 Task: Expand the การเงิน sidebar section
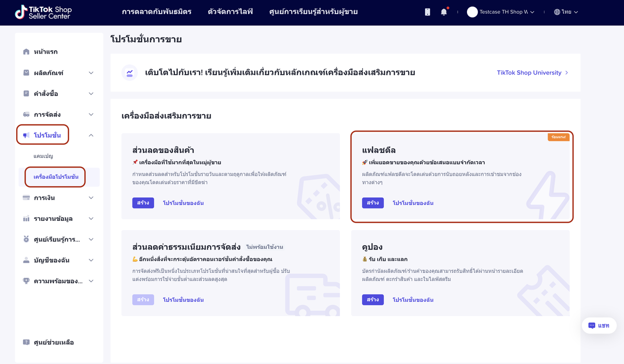pos(91,198)
